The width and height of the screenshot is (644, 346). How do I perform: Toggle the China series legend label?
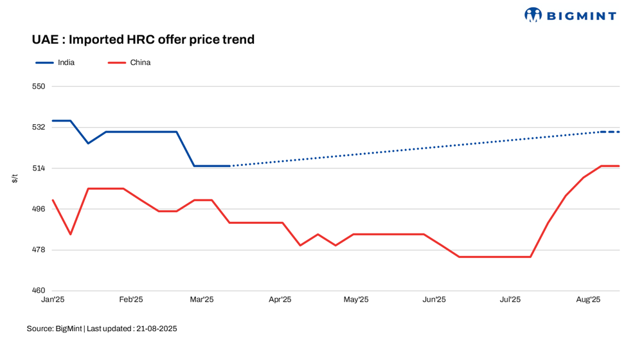[140, 62]
